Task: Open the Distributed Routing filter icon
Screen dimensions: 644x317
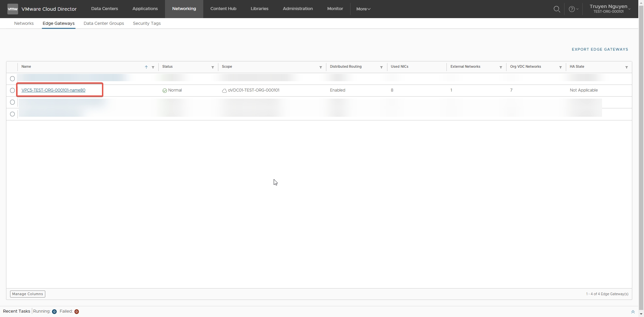Action: click(381, 67)
